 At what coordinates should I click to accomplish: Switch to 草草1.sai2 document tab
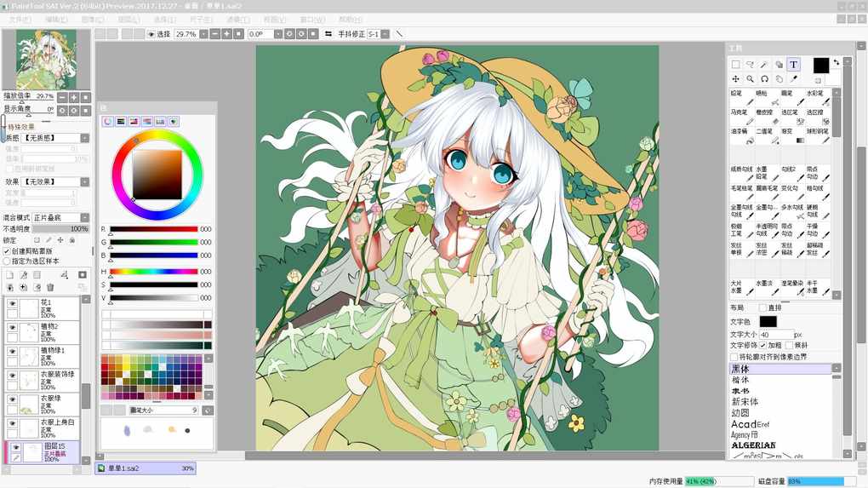point(146,468)
